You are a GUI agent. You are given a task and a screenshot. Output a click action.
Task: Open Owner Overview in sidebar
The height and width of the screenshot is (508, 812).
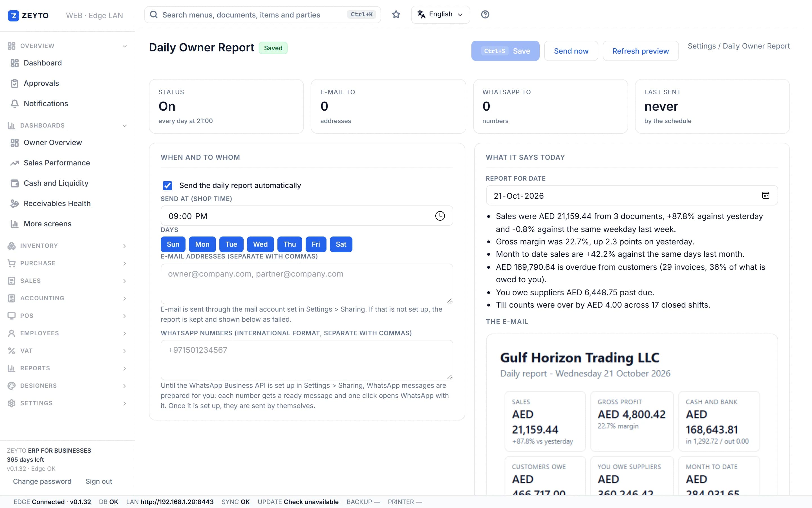click(x=67, y=143)
